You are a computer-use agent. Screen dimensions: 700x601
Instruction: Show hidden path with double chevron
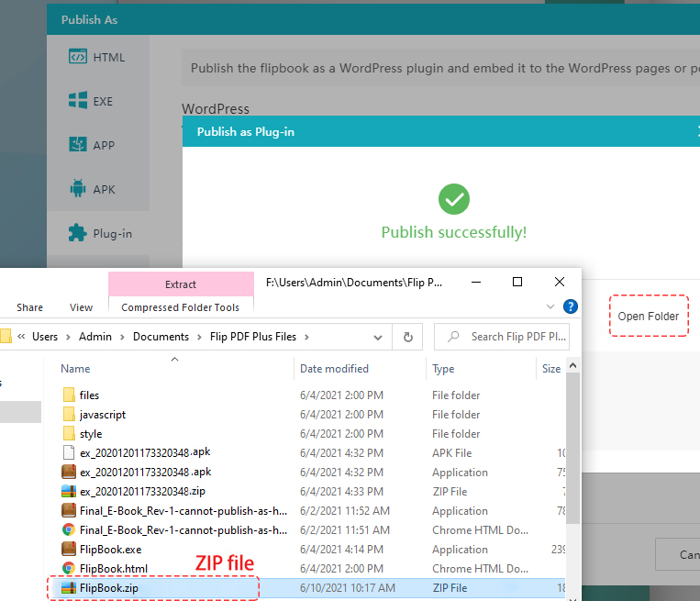(21, 337)
